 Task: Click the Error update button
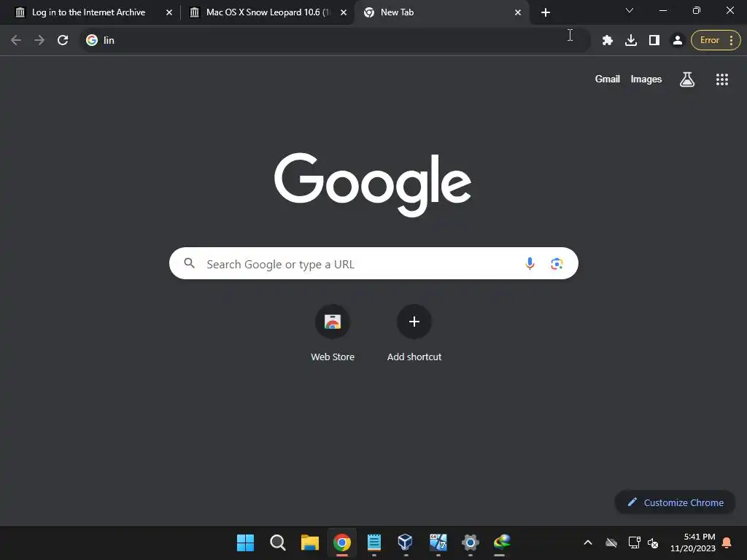(x=709, y=41)
